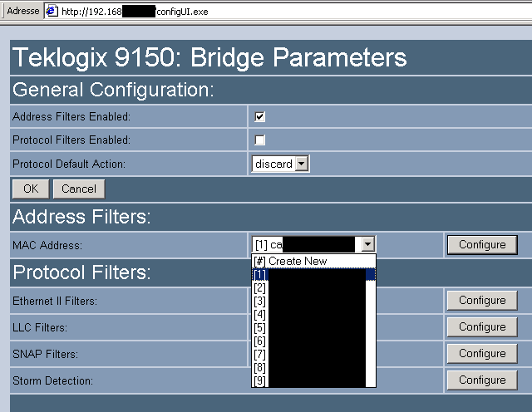Uncheck Address Filters Enabled checkbox
532x412 pixels.
pyautogui.click(x=259, y=116)
